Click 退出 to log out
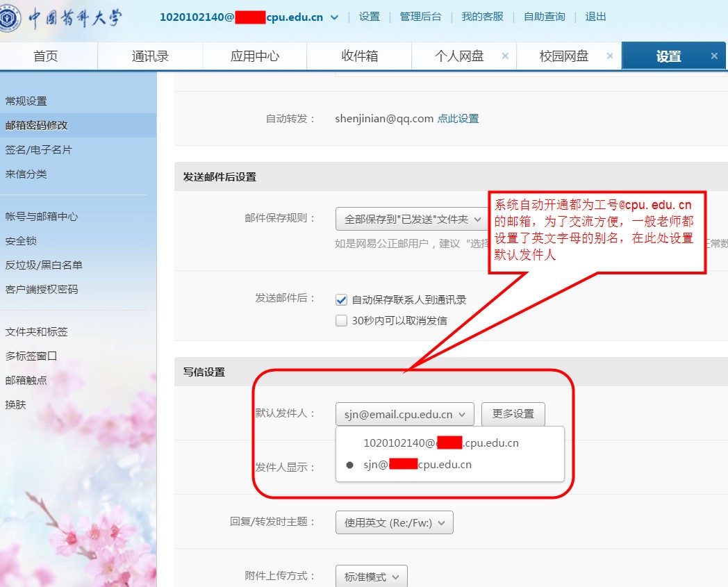The width and height of the screenshot is (728, 587). (595, 17)
